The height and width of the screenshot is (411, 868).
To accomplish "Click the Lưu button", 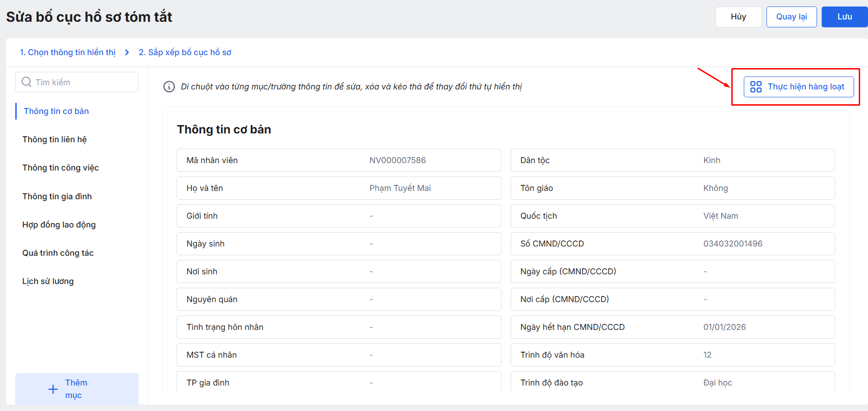I will tap(844, 17).
